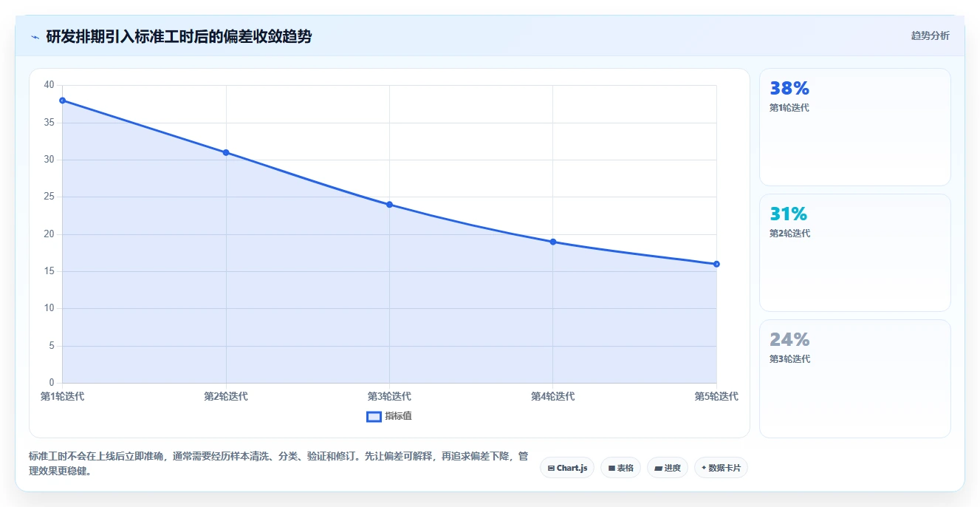The width and height of the screenshot is (980, 507).
Task: Click the 第2轮迭代 x-axis label
Action: tap(226, 396)
